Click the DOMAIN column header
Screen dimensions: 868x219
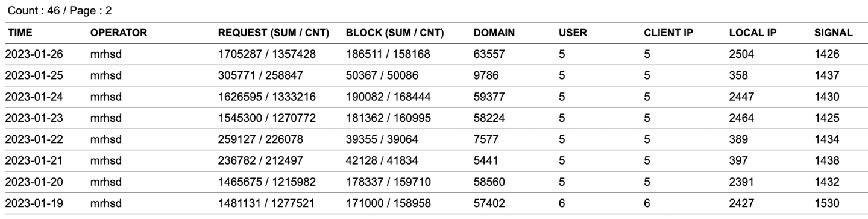click(494, 34)
